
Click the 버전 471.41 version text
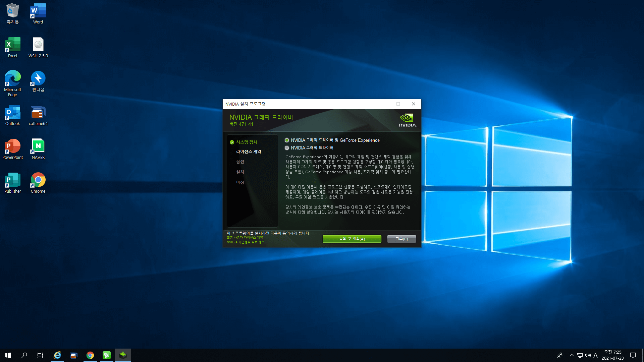[241, 124]
